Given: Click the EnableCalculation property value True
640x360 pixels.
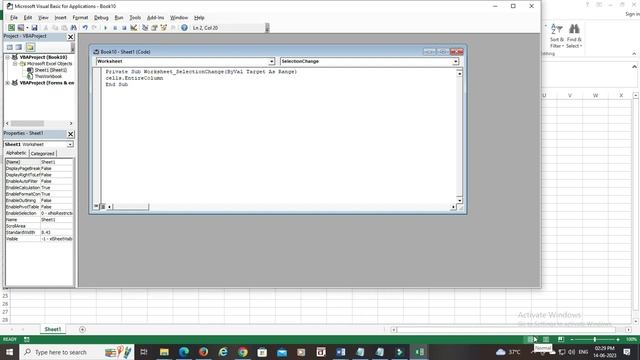Looking at the screenshot, I should (x=56, y=188).
